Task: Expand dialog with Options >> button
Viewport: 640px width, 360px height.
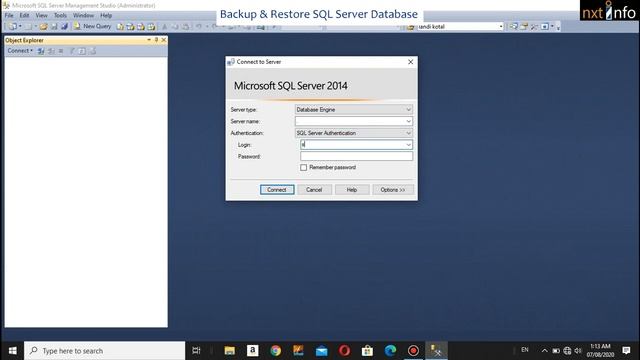Action: 393,190
